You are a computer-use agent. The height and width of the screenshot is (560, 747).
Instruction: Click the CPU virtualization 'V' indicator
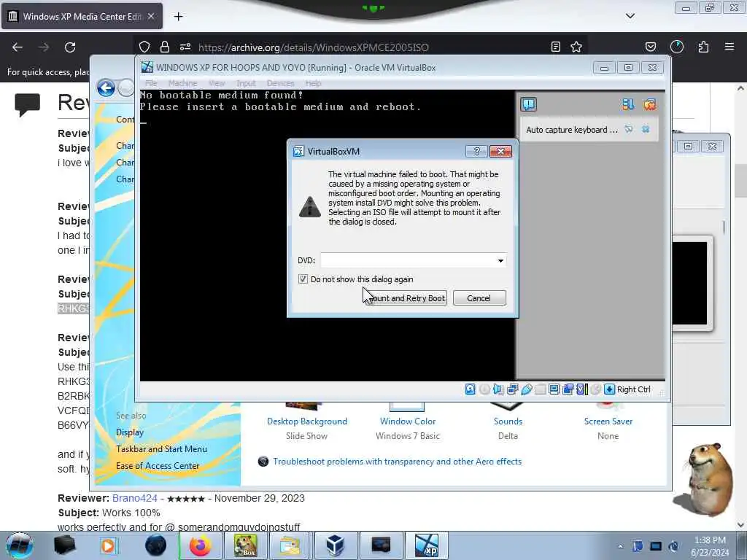coord(581,389)
